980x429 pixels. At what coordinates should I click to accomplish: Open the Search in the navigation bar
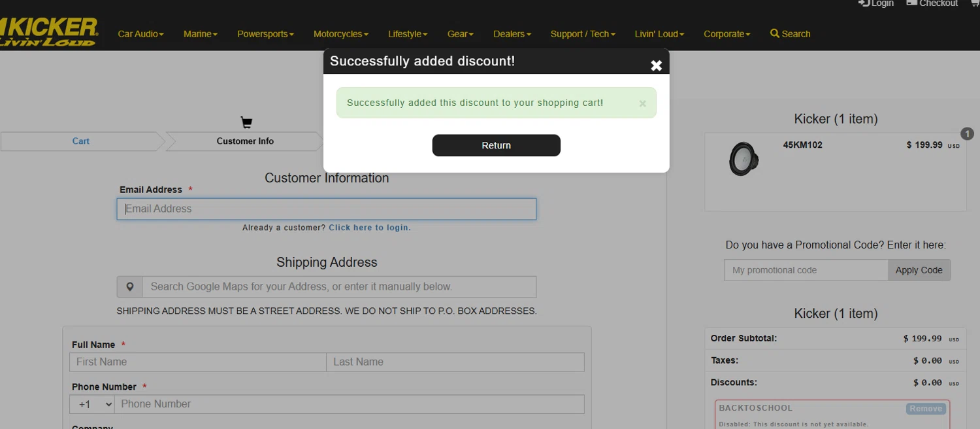[x=790, y=33]
